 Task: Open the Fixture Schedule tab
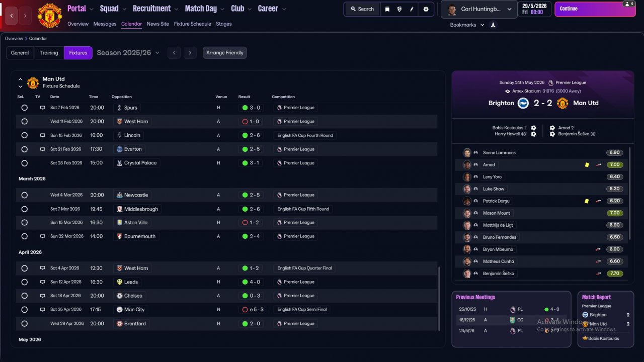[193, 24]
